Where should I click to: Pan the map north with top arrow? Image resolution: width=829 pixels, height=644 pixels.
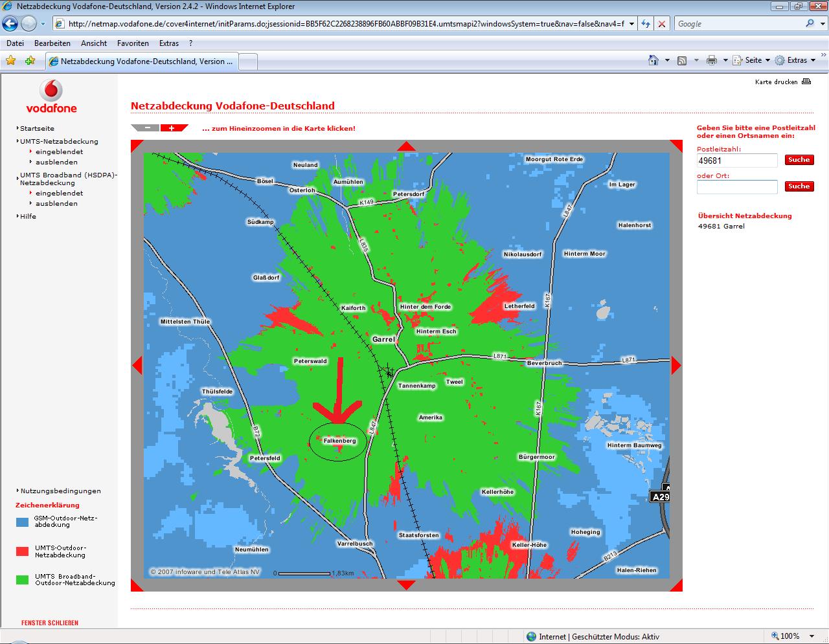406,146
